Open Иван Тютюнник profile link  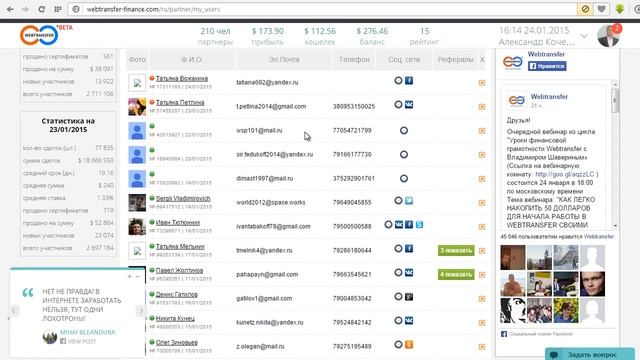coord(178,222)
